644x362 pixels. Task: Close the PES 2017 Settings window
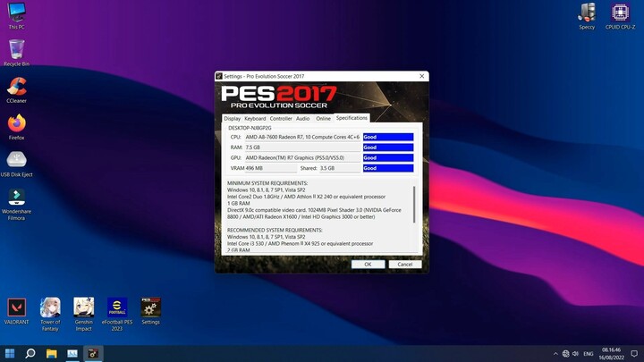pyautogui.click(x=422, y=76)
